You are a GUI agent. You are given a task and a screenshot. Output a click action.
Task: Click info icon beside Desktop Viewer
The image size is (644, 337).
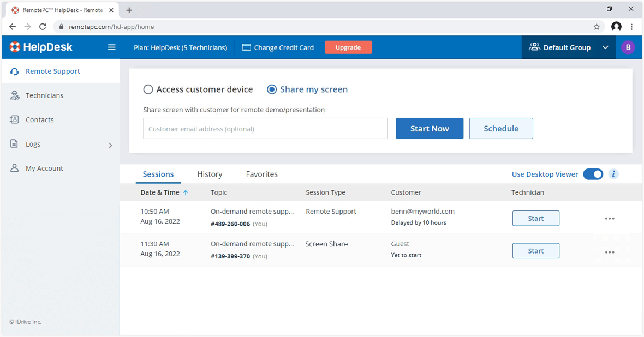[x=613, y=174]
